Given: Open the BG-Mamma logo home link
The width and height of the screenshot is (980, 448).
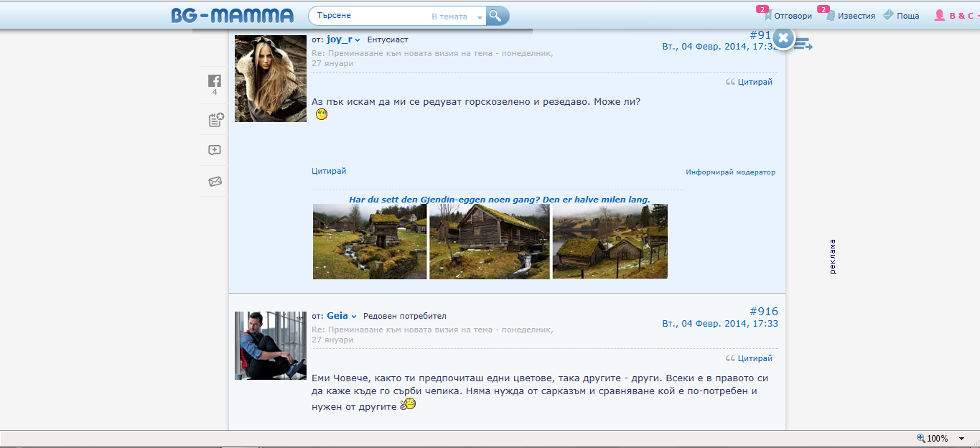Looking at the screenshot, I should click(233, 16).
